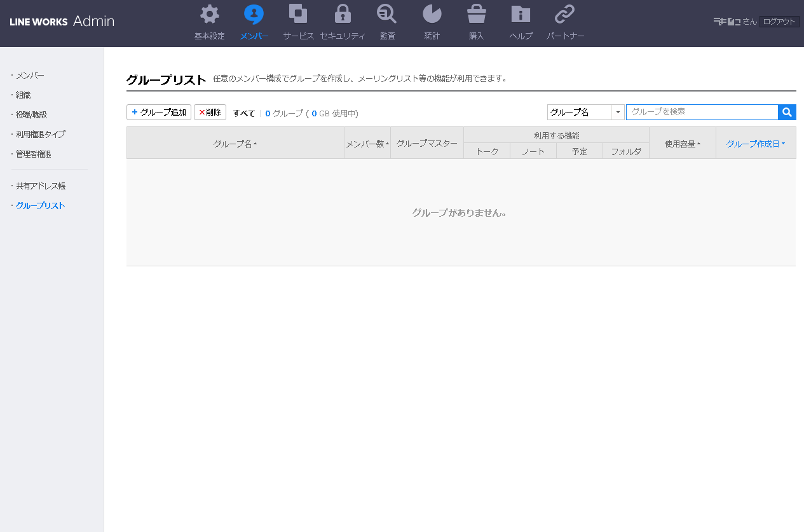Open the 監査 magnifier icon
This screenshot has height=532, width=804.
(x=386, y=15)
